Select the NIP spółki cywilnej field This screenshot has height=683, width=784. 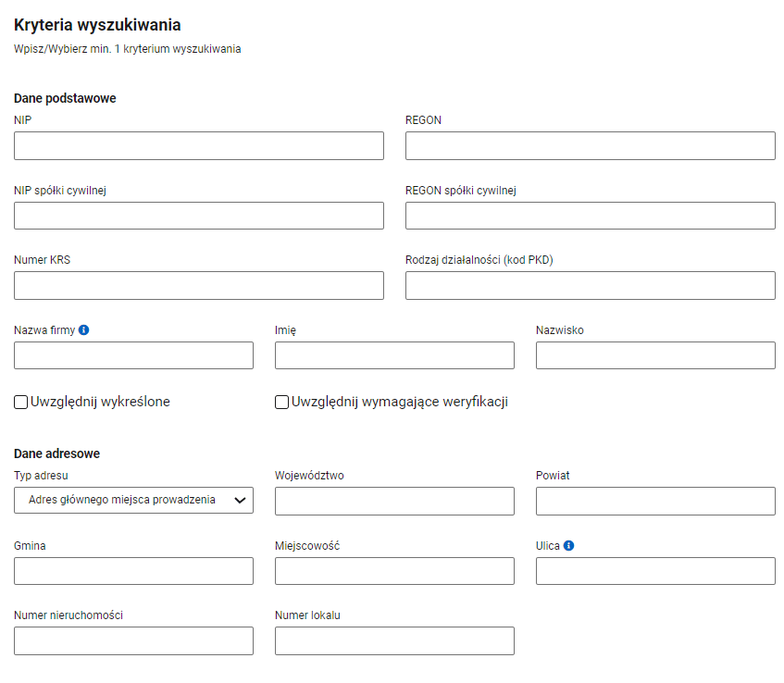point(199,217)
